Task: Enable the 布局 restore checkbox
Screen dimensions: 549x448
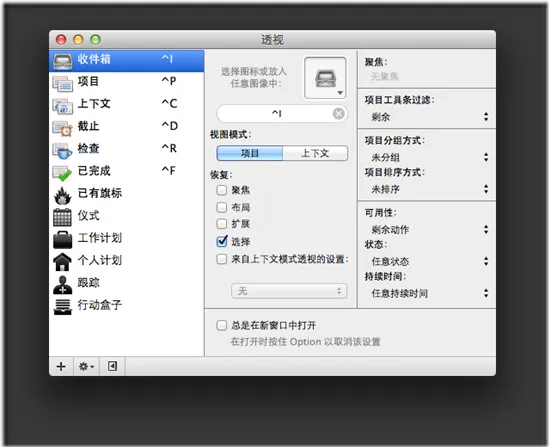Action: (x=222, y=207)
